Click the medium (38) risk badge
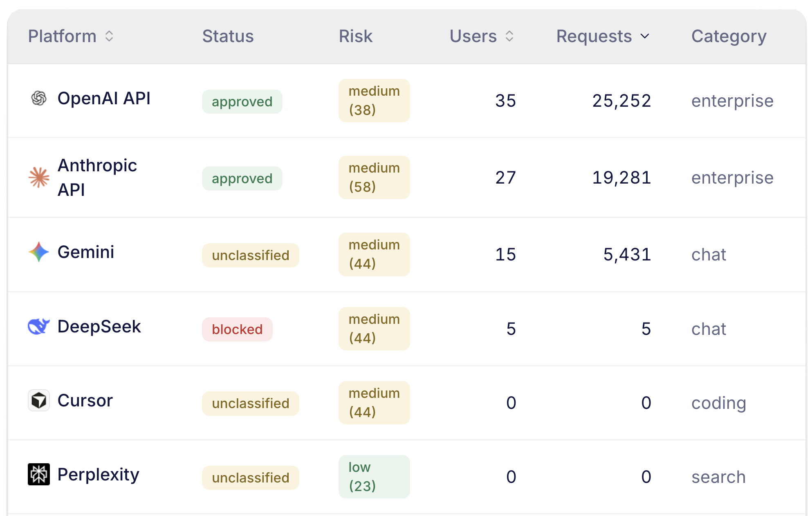812x516 pixels. [374, 101]
